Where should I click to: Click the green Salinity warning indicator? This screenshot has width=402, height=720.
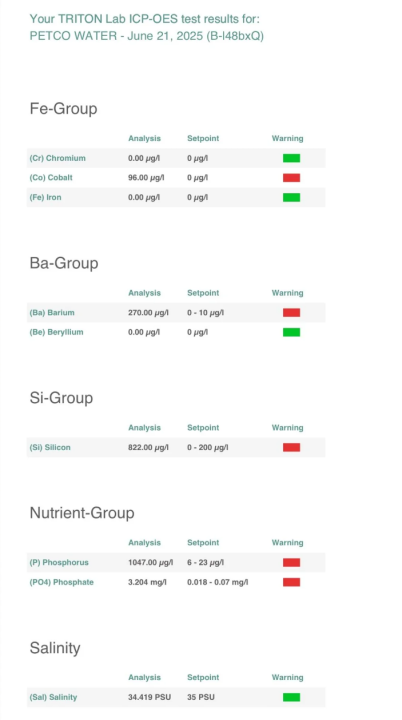coord(291,697)
